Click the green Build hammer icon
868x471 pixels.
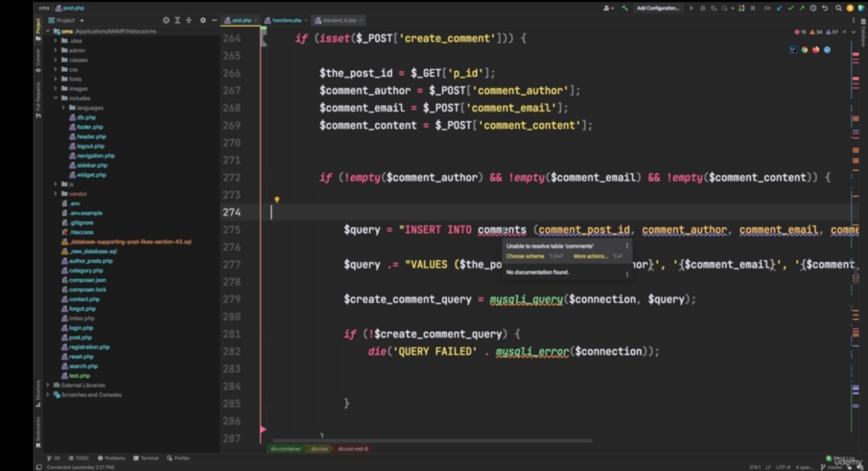coord(624,8)
